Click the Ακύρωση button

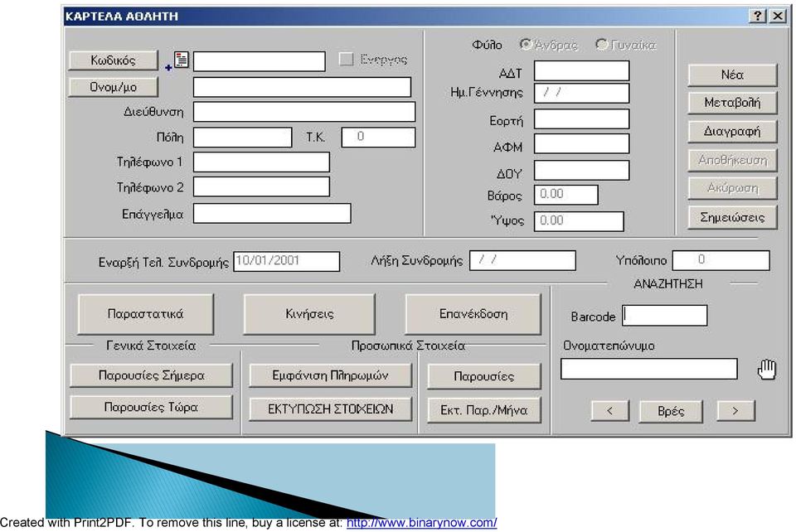pyautogui.click(x=732, y=188)
